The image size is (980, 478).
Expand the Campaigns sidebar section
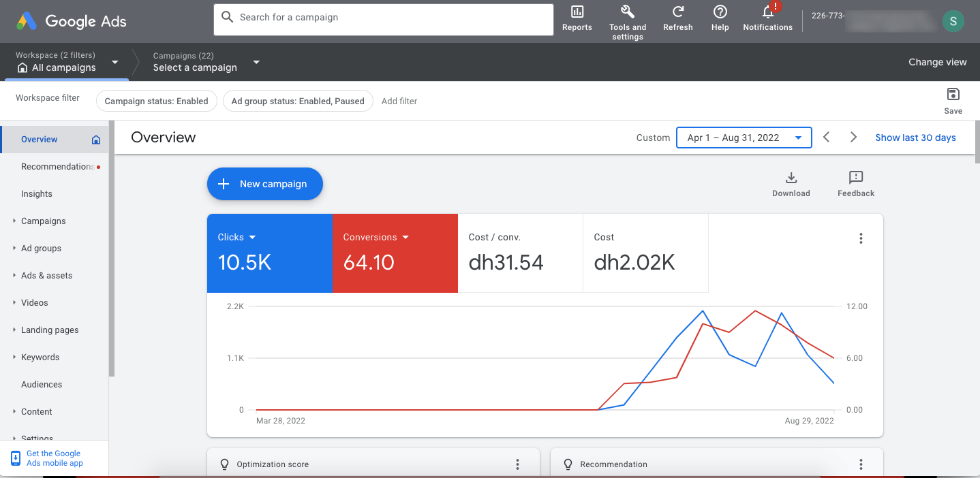(14, 221)
